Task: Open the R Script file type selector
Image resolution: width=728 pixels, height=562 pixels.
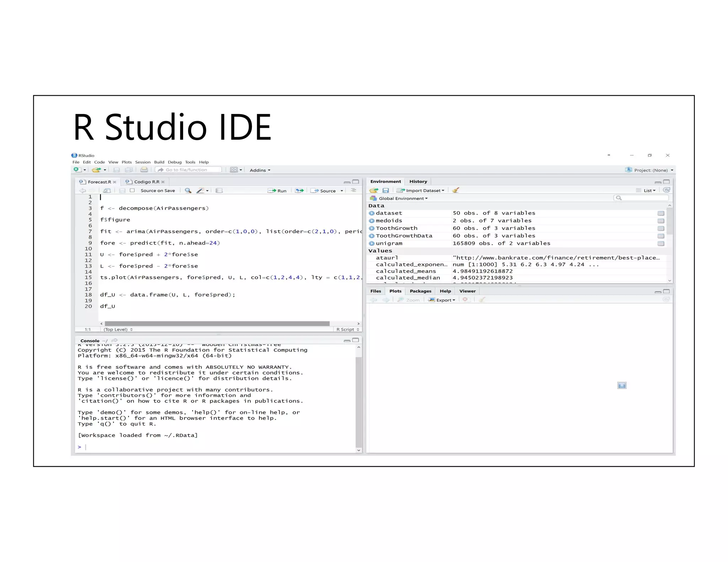Action: (x=348, y=330)
